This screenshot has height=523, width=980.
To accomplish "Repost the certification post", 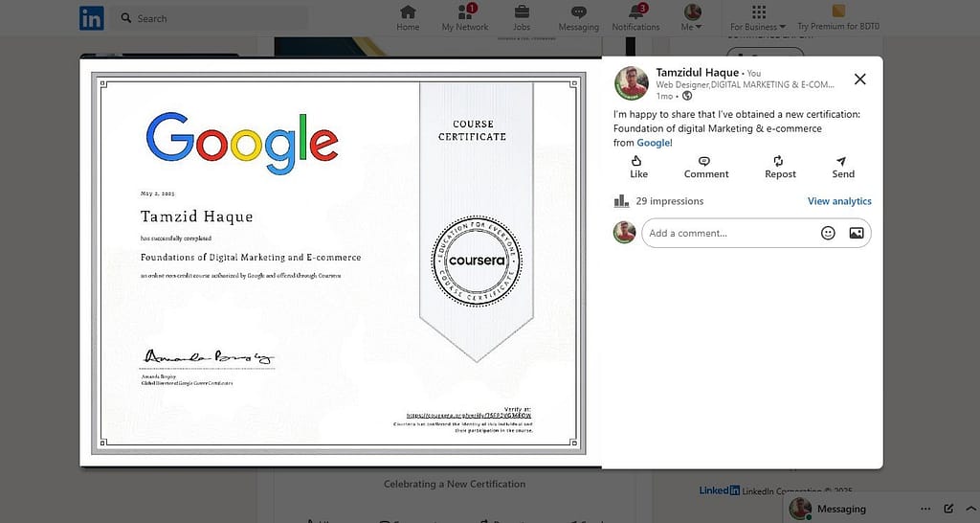I will [780, 167].
